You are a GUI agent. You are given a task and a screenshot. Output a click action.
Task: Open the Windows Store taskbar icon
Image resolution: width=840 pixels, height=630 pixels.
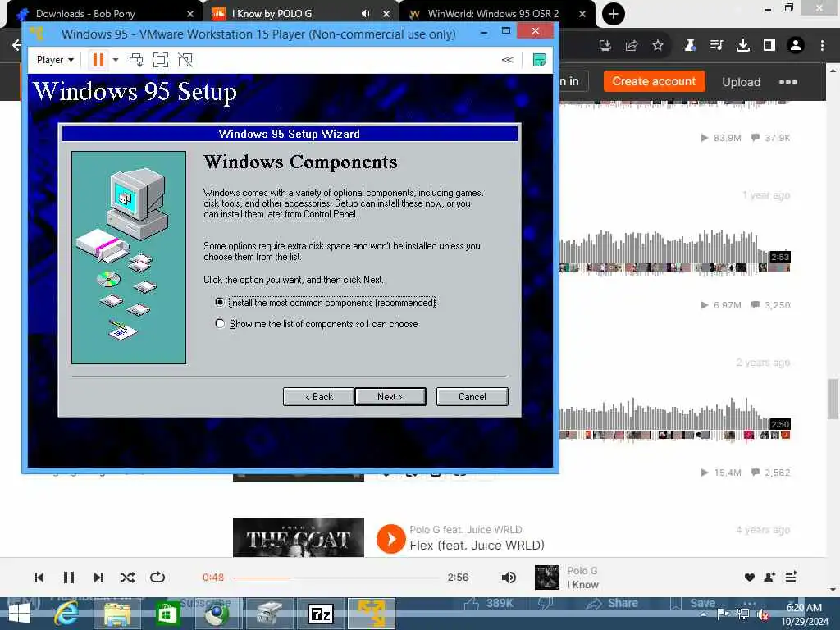tap(167, 614)
